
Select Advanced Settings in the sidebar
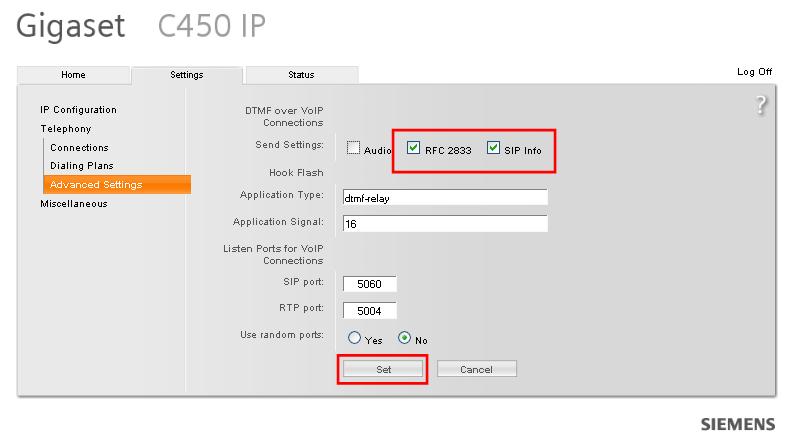point(117,184)
